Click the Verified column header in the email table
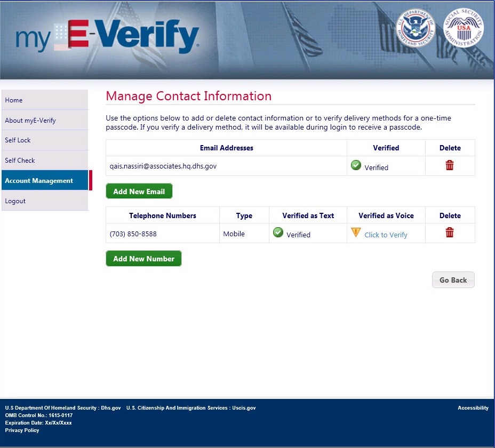Screen dimensions: 495x448 point(386,148)
